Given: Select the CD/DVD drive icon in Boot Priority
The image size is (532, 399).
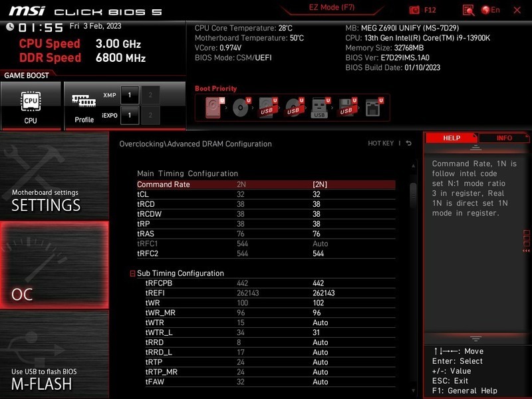Looking at the screenshot, I should click(239, 106).
